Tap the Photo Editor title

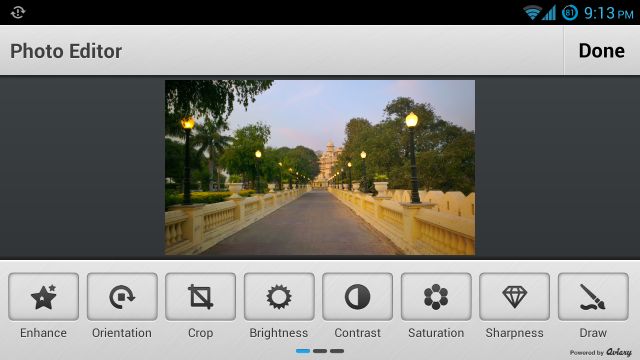pos(66,51)
